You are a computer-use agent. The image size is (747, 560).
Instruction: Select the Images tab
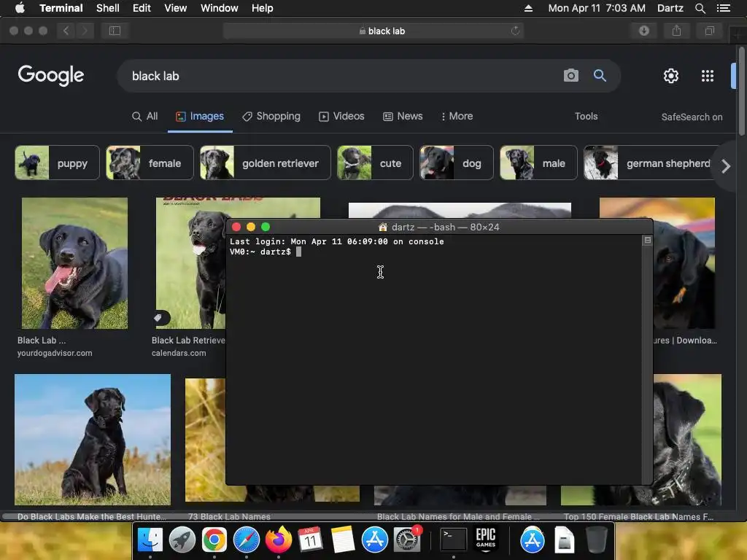coord(200,116)
